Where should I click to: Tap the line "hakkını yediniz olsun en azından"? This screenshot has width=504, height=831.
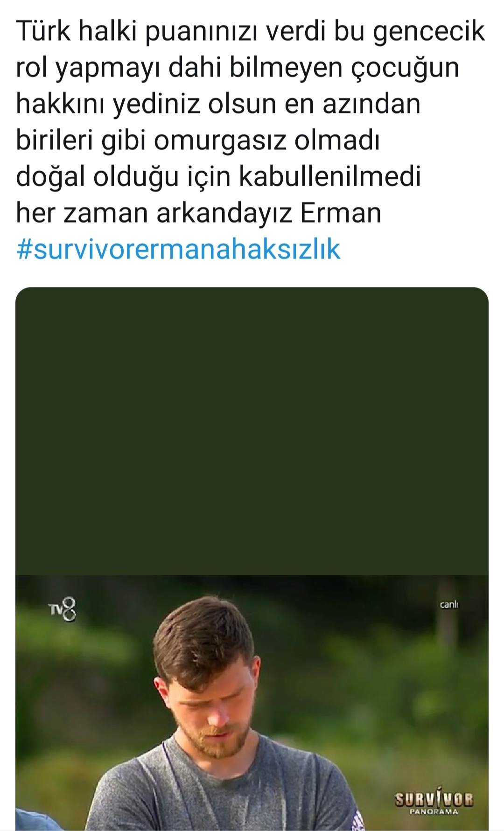click(x=218, y=104)
